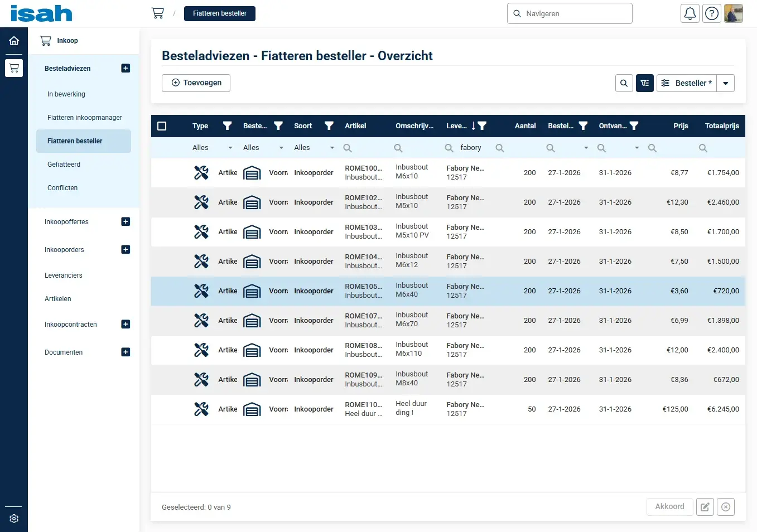Screen dimensions: 757x532
Task: Open the Soort filter dropdown set to Alles
Action: (x=314, y=148)
